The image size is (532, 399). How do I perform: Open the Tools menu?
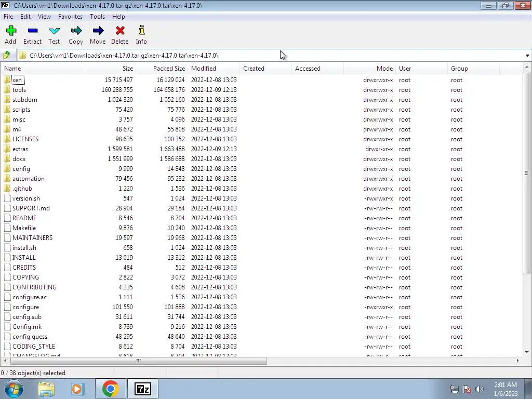click(97, 16)
